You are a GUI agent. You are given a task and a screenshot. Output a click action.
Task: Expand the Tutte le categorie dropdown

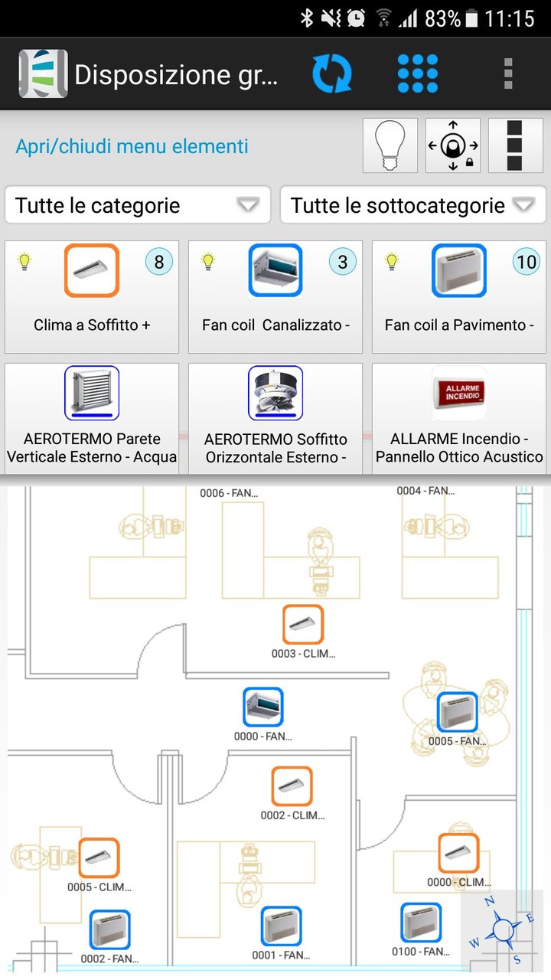138,205
